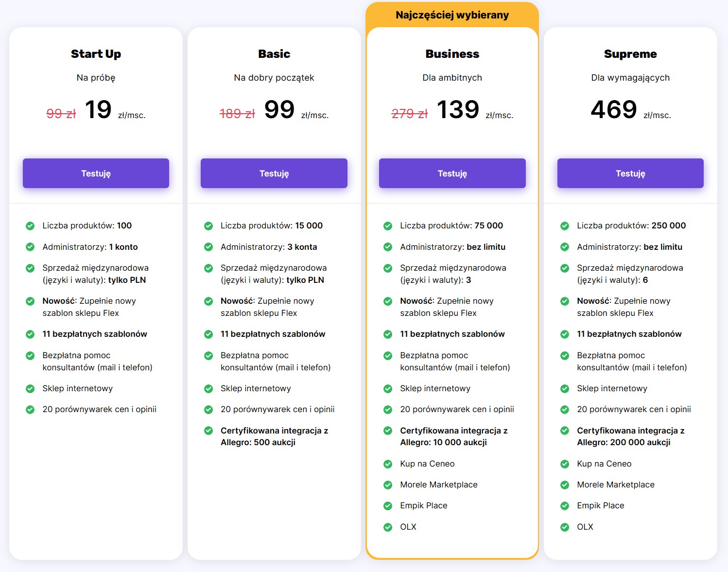Viewport: 728px width, 572px height.
Task: Choose the Testuję button under Supreme
Action: coord(630,173)
